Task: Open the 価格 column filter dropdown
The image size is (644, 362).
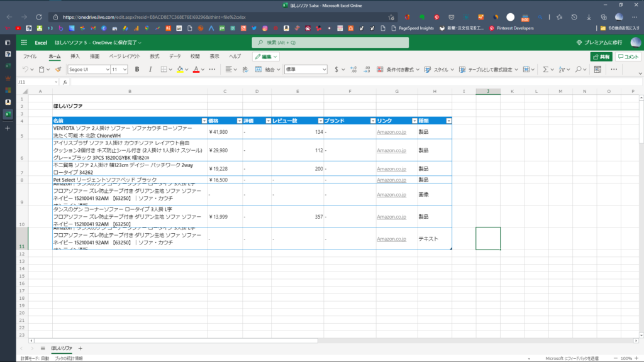Action: click(x=239, y=120)
